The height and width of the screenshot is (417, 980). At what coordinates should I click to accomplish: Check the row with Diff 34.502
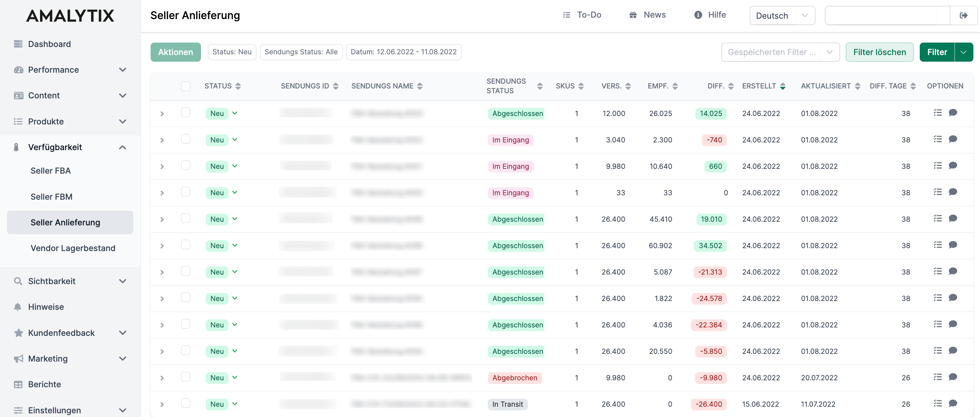[185, 245]
